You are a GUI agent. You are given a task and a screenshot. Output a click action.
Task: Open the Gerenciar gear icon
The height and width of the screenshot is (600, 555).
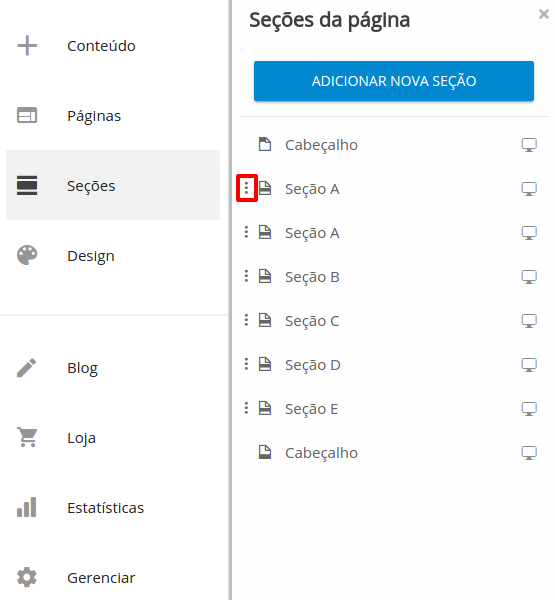pyautogui.click(x=27, y=577)
